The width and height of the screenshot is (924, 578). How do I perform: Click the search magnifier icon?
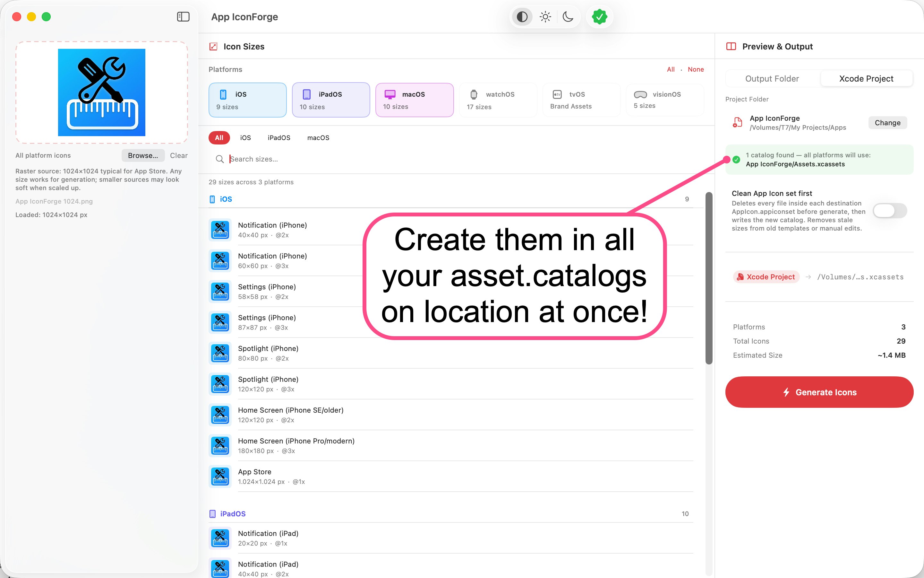219,159
